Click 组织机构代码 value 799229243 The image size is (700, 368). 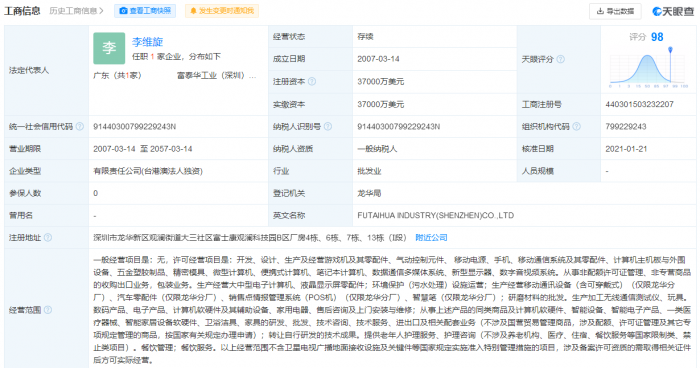pyautogui.click(x=626, y=126)
